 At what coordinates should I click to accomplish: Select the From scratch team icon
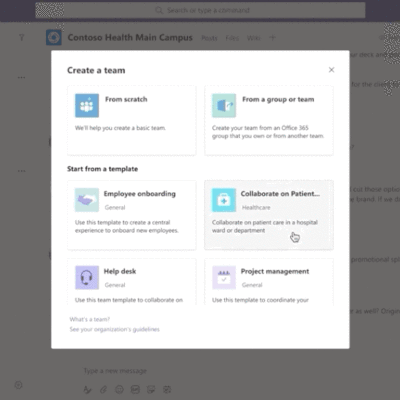tap(87, 106)
